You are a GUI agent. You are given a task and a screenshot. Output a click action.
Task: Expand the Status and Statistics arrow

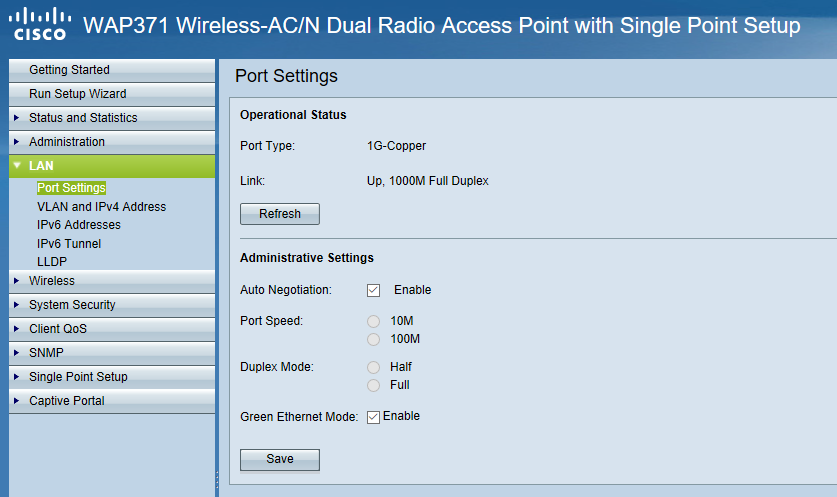(x=17, y=117)
